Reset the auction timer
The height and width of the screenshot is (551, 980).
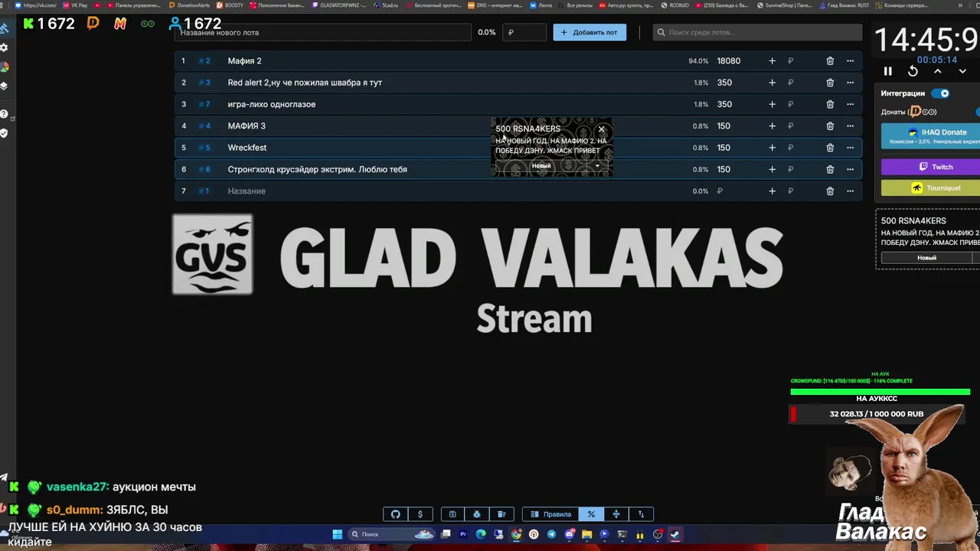pyautogui.click(x=913, y=71)
